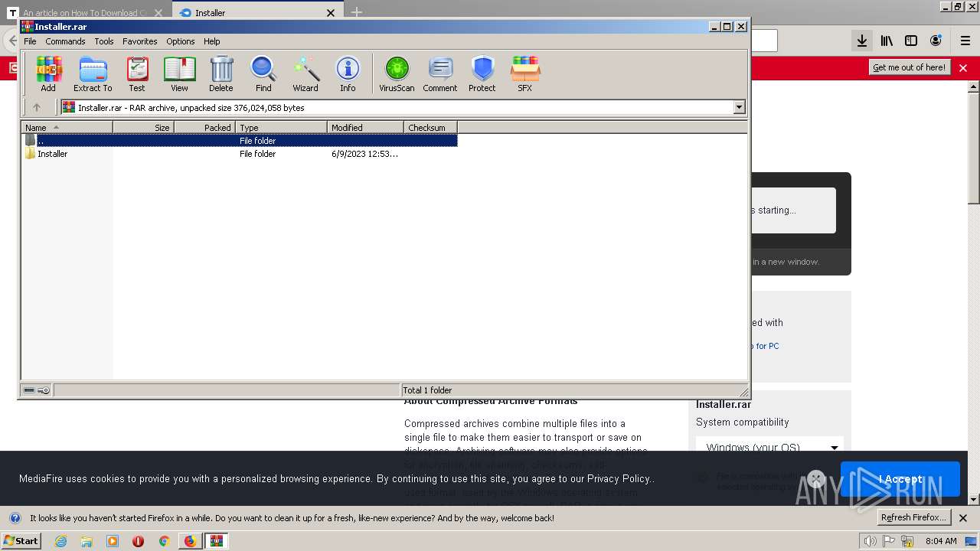Open media player taskbar icon
The image size is (980, 551).
[x=113, y=541]
